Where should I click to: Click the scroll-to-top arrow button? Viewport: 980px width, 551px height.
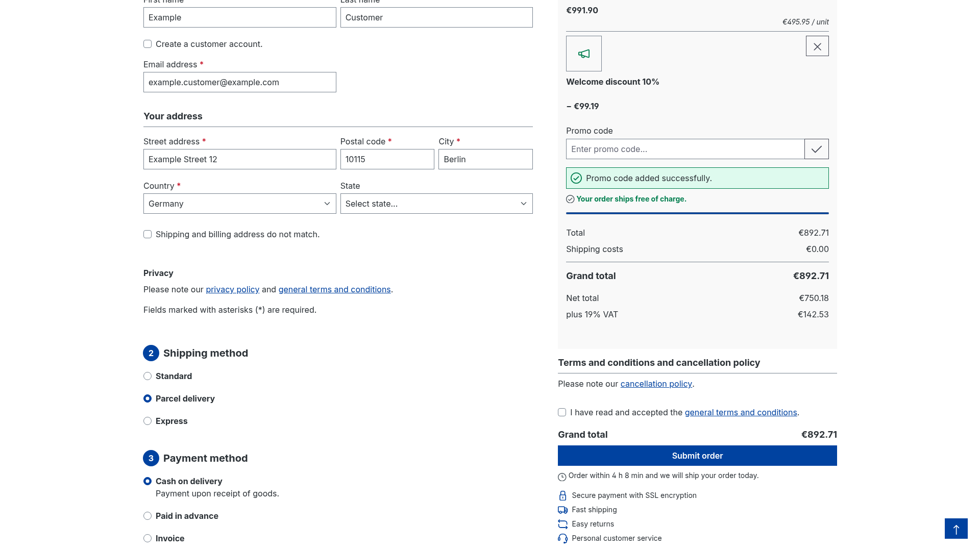tap(956, 529)
